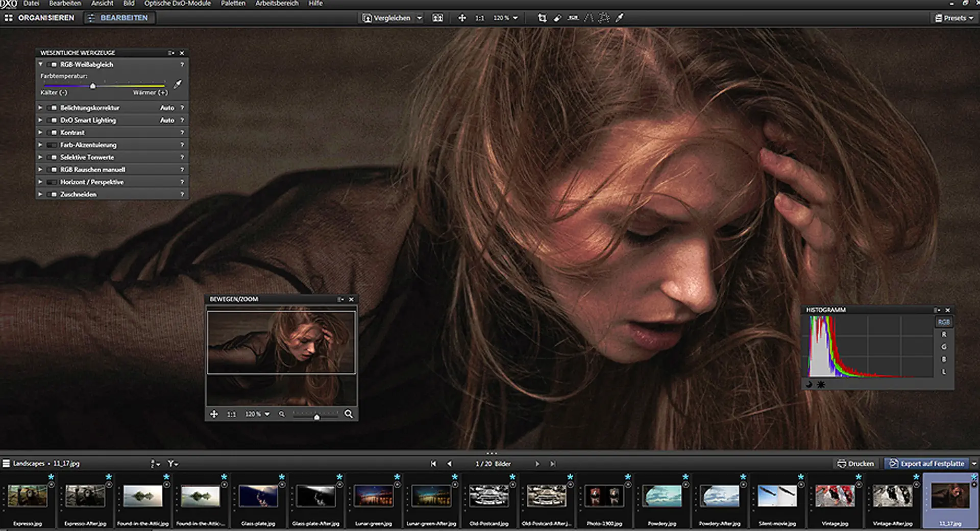Toggle shadow clipping warning in the Histogramm panel
The height and width of the screenshot is (531, 980).
tap(809, 385)
